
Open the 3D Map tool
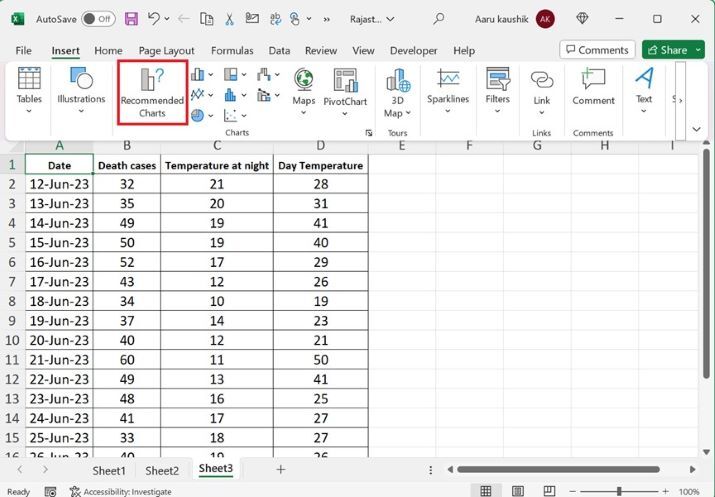tap(398, 93)
